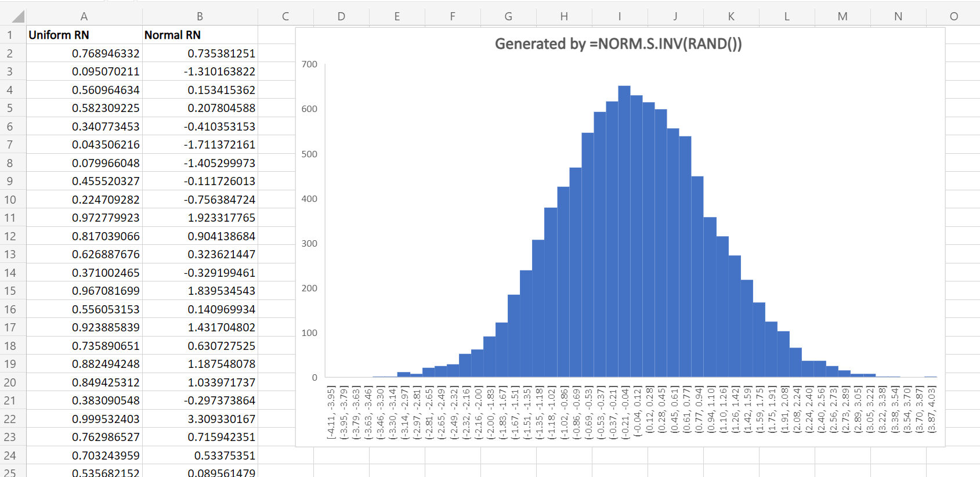
Task: Click cell 0.53375351
Action: [x=200, y=456]
